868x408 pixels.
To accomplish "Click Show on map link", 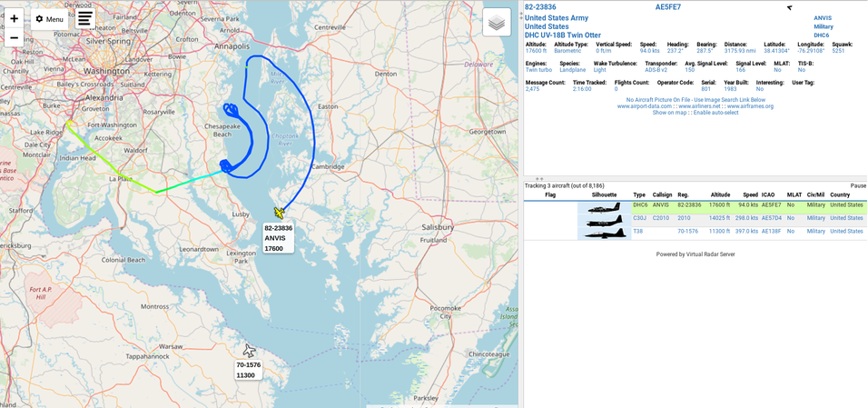I will point(667,113).
